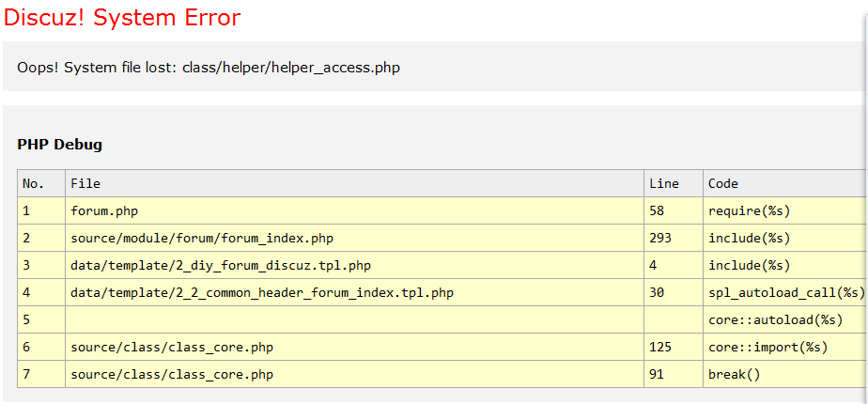Click row number 3 cell
868x404 pixels.
point(41,265)
